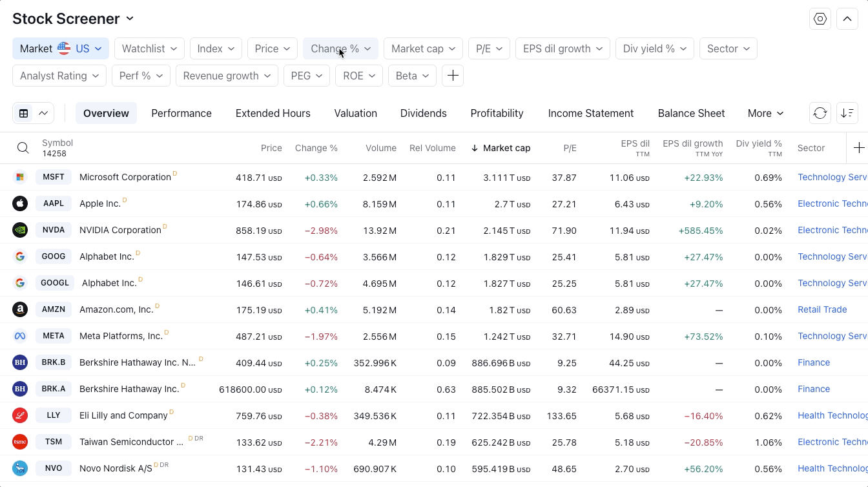Screen dimensions: 868x487
Task: Click the plus icon to add a filter
Action: pos(453,76)
